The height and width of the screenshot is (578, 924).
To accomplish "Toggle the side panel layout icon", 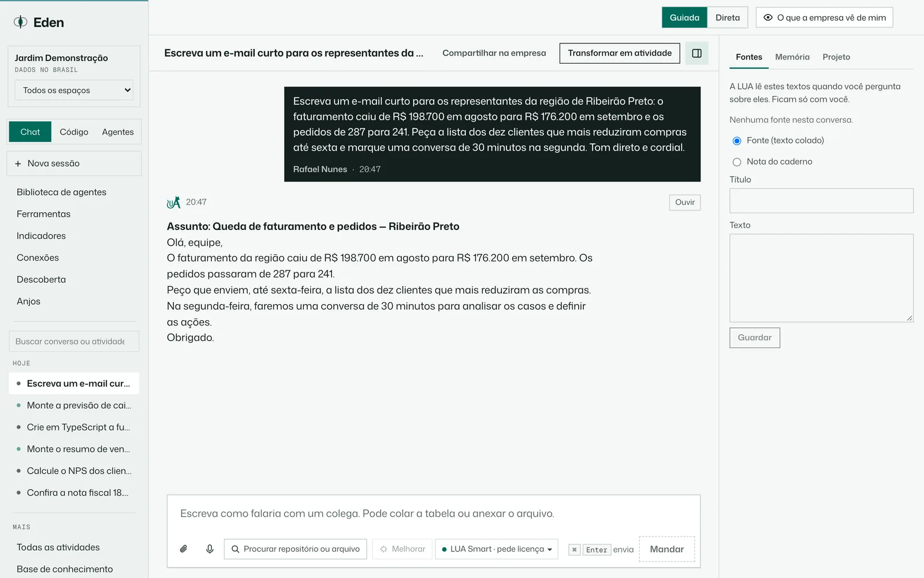I will click(x=696, y=53).
